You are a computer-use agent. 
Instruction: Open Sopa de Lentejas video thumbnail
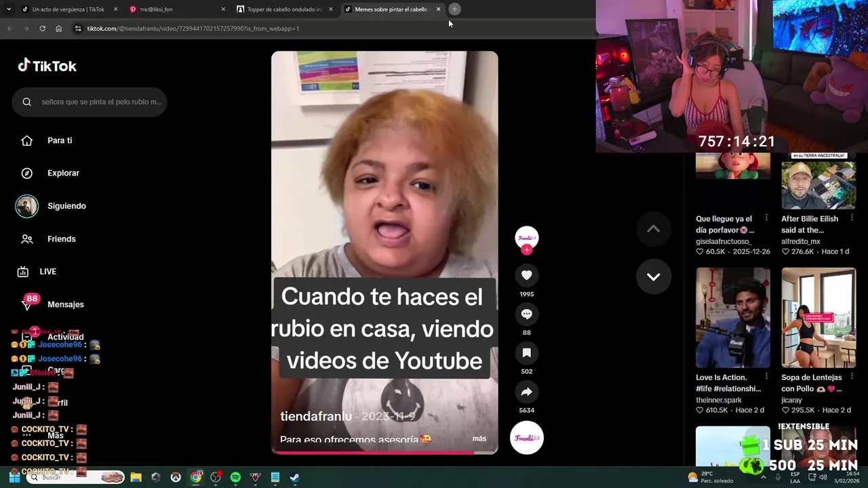pos(818,317)
